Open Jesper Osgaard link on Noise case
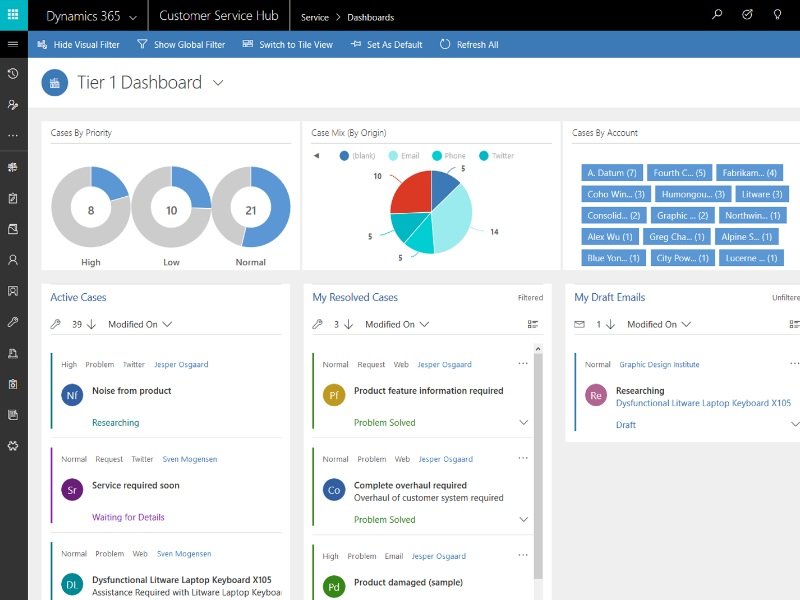The height and width of the screenshot is (600, 800). tap(181, 364)
